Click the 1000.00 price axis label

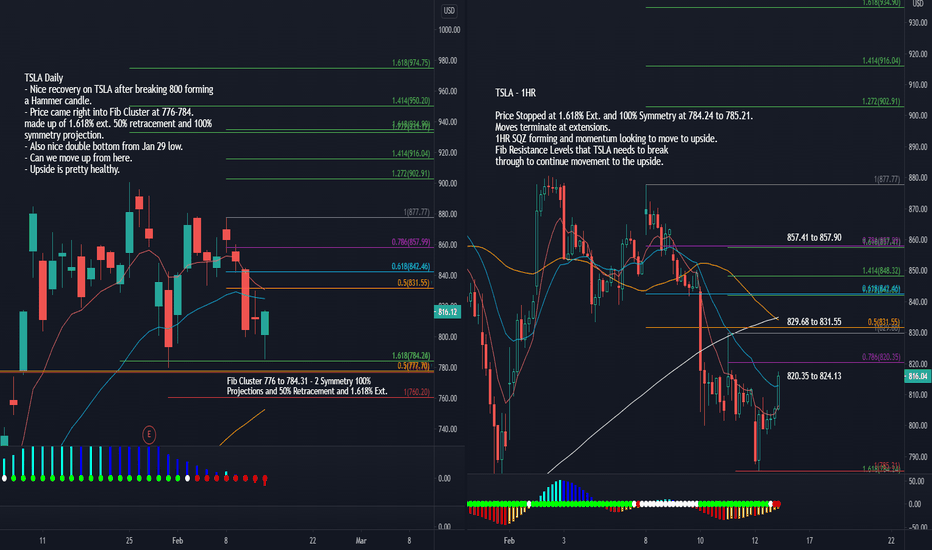pos(449,30)
